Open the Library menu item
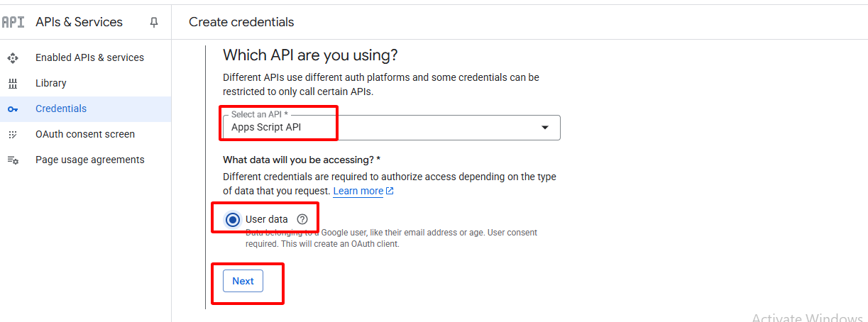The width and height of the screenshot is (868, 322). (x=51, y=83)
